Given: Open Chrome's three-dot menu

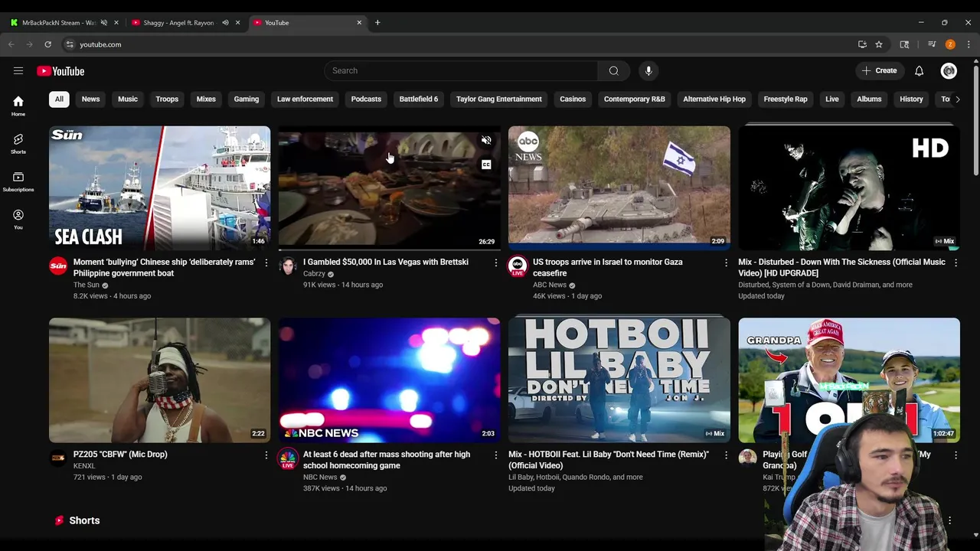Looking at the screenshot, I should coord(969,44).
